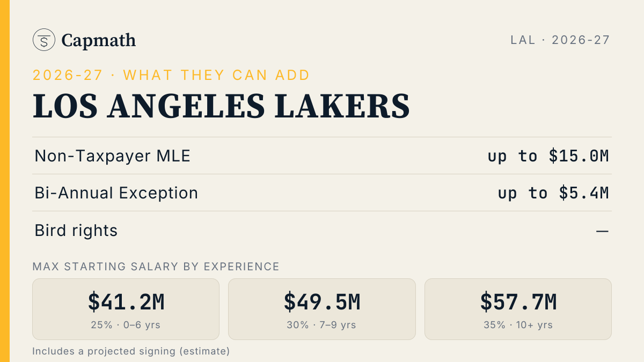The height and width of the screenshot is (362, 644).
Task: Select the Bi-Annual Exception row
Action: [322, 193]
